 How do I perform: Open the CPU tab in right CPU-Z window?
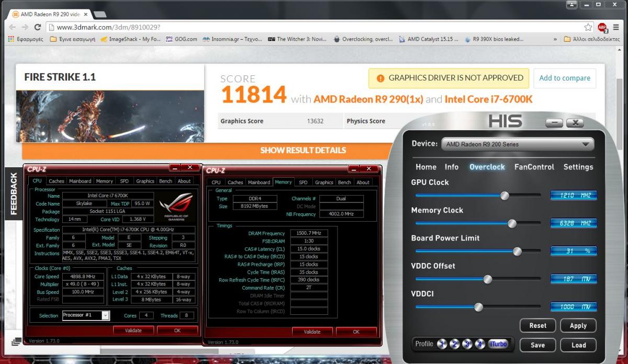[216, 182]
